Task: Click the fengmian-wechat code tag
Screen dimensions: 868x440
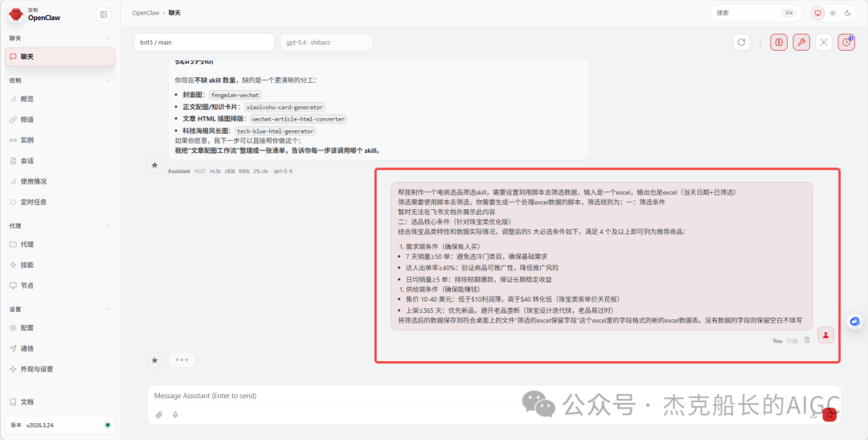Action: click(x=235, y=95)
